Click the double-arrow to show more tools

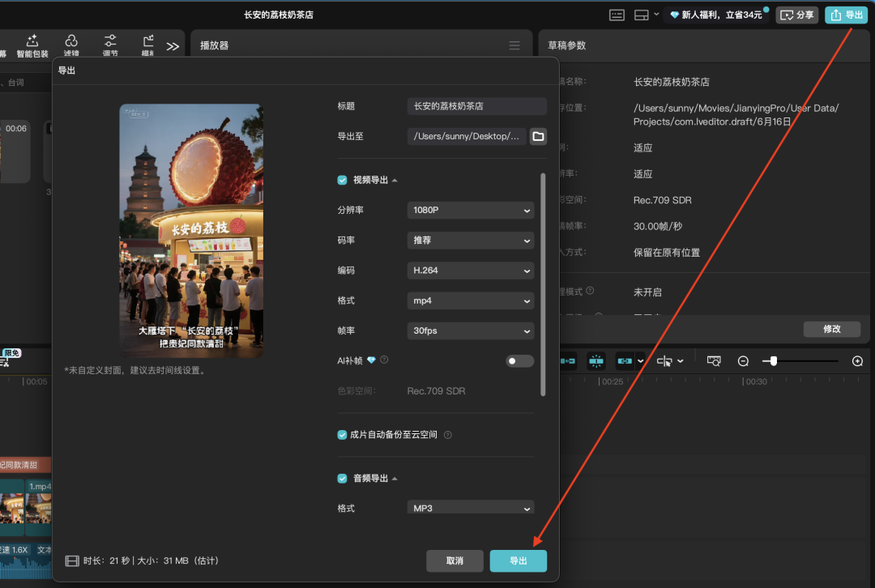coord(173,46)
